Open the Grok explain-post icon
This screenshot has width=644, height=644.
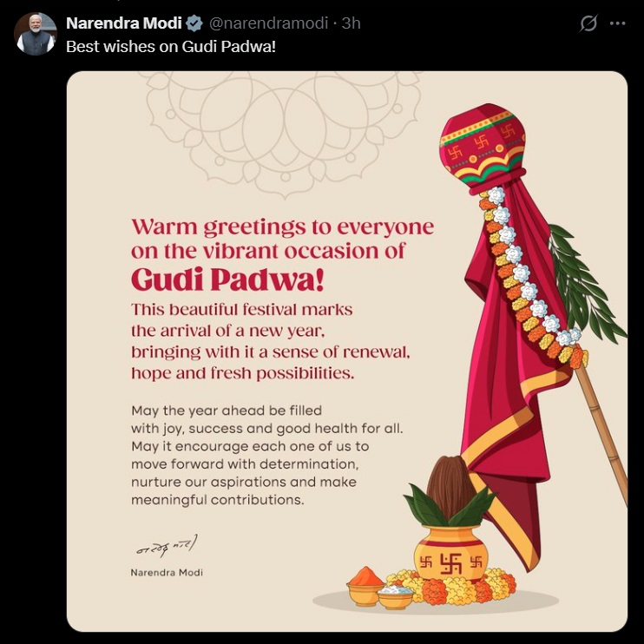[588, 23]
